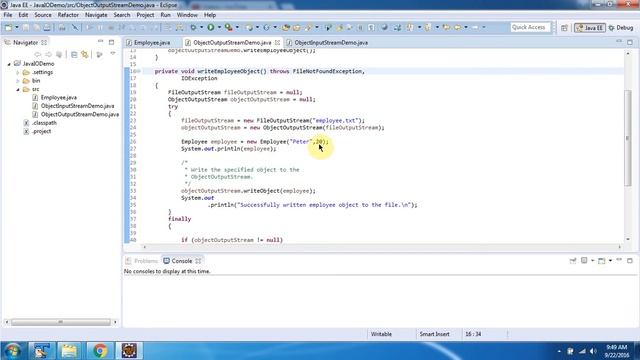The image size is (640, 360).
Task: Run the program with green Run icon
Action: click(211, 27)
